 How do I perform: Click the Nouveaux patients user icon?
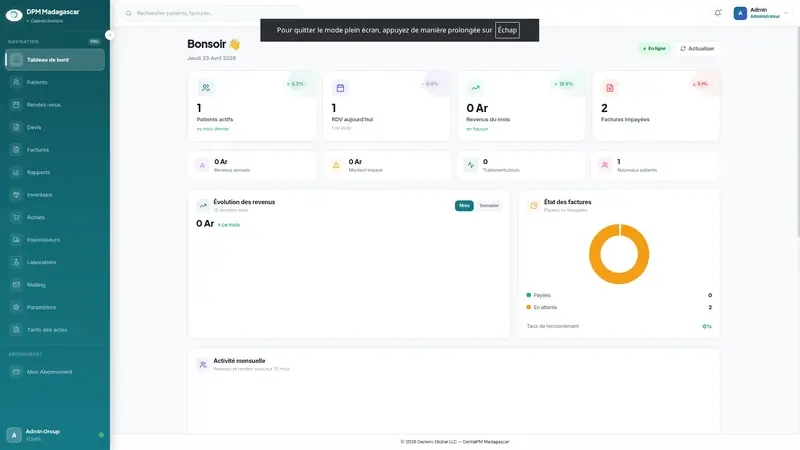click(605, 165)
